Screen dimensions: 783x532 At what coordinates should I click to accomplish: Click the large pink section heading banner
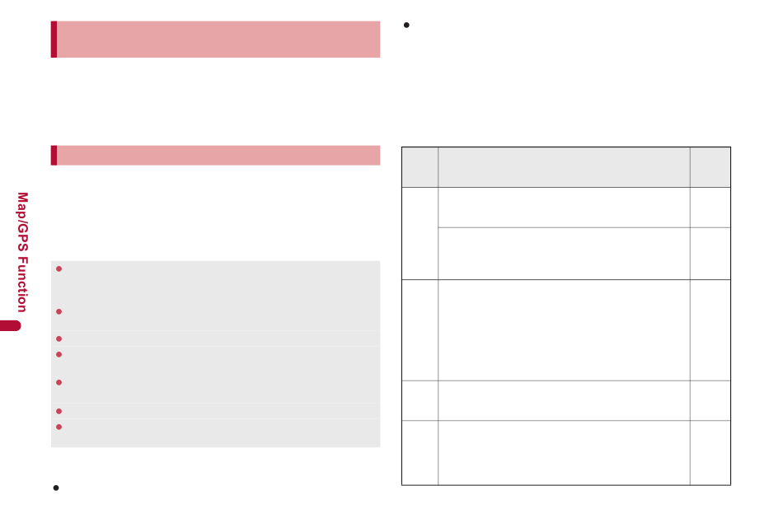215,40
